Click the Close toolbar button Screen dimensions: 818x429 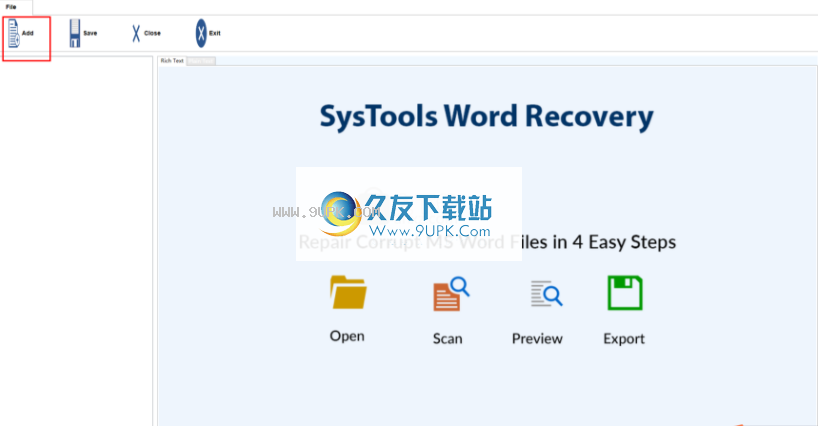point(146,33)
